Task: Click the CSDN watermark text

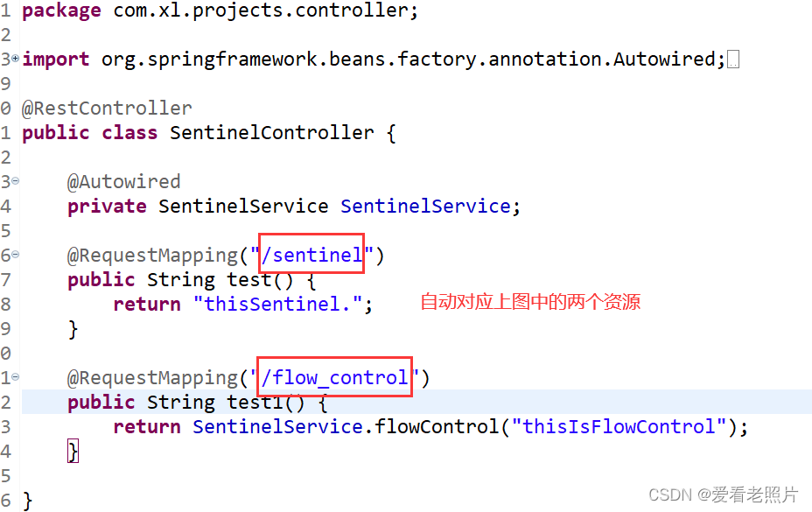Action: [724, 494]
